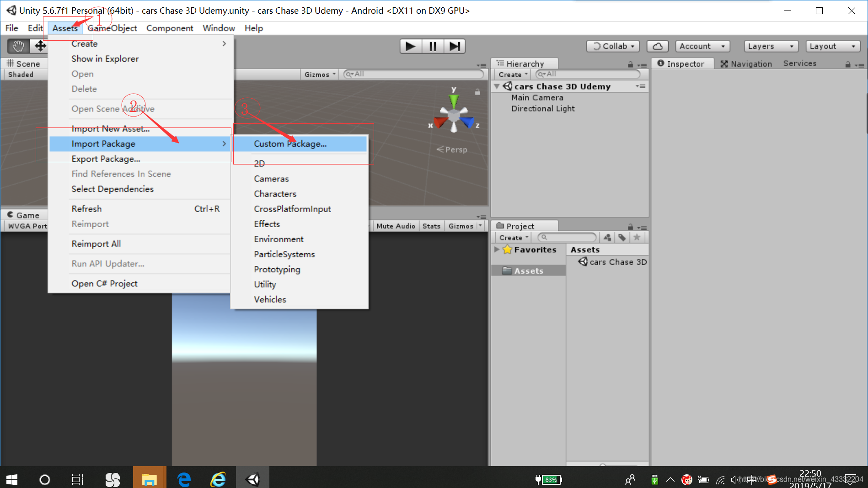Screen dimensions: 868x488
Task: Select Directional Light in Hierarchy
Action: coord(543,109)
